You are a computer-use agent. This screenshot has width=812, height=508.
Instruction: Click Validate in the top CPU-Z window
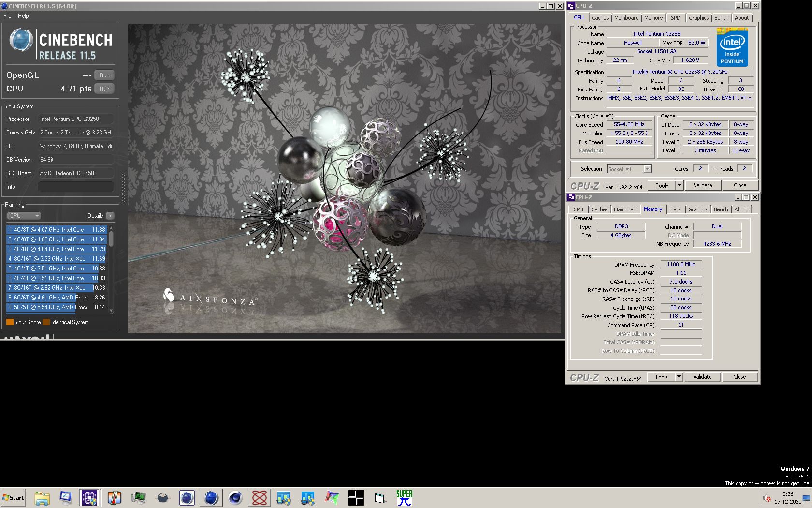click(x=703, y=185)
